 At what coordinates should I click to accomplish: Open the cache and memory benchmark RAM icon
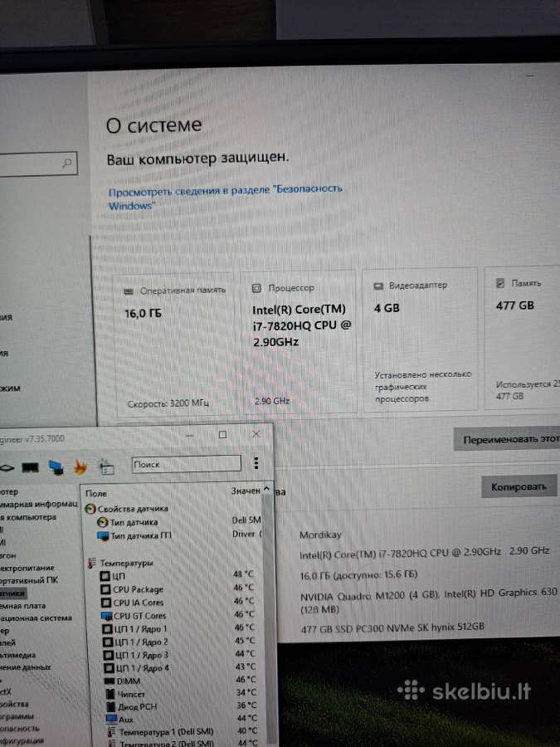coord(31,467)
